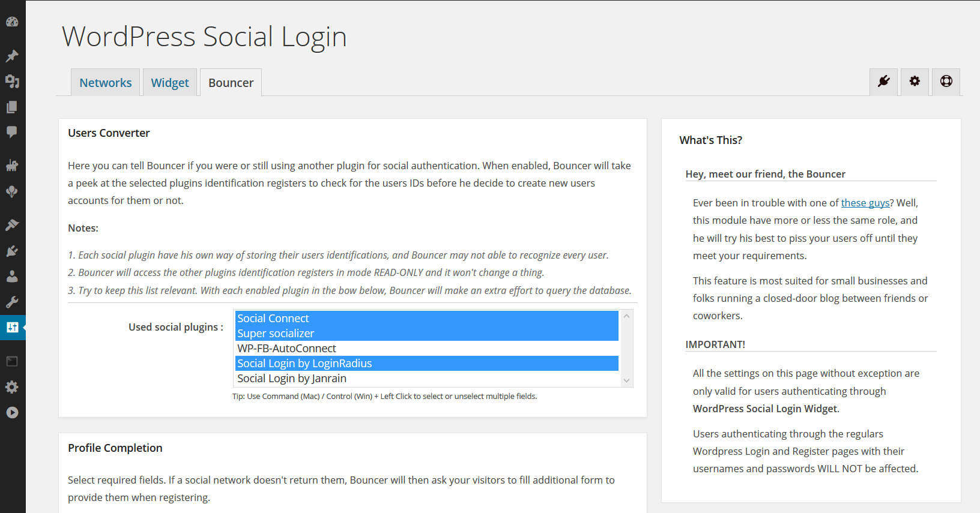Switch to the Widget tab
This screenshot has height=513, width=980.
tap(170, 83)
